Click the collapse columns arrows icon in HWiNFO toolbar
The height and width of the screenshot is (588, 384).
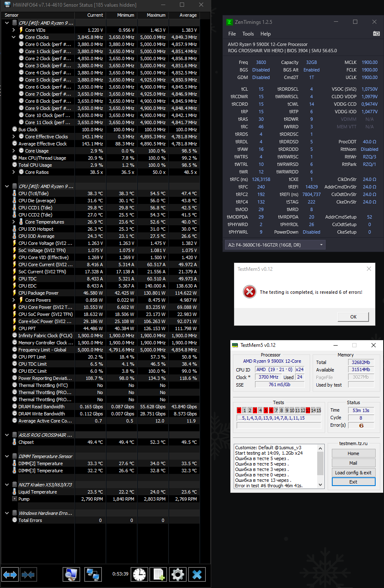[x=28, y=575]
